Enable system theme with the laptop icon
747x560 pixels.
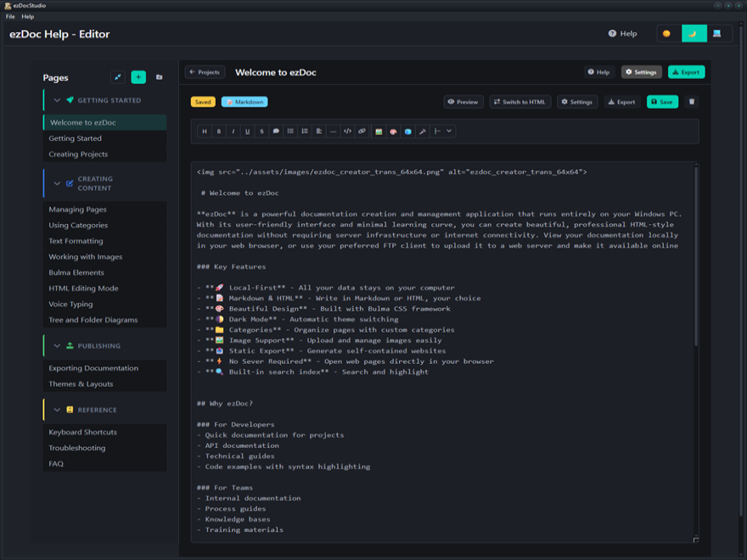[717, 34]
